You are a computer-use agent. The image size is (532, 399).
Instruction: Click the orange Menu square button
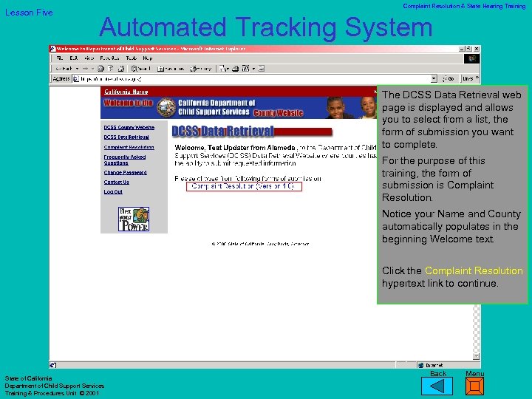[x=474, y=386]
